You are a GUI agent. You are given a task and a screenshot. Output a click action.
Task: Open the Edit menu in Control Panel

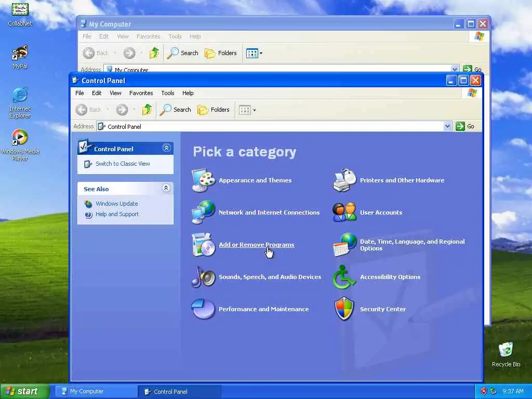pos(97,93)
